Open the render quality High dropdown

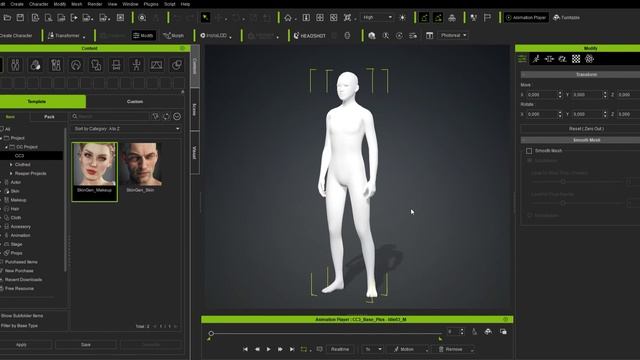tap(377, 18)
